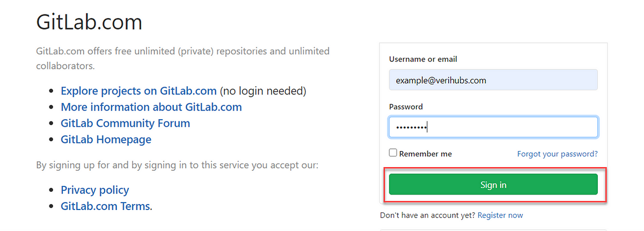Focus the Username or email field
Viewport: 644px width, 231px height.
(x=493, y=80)
